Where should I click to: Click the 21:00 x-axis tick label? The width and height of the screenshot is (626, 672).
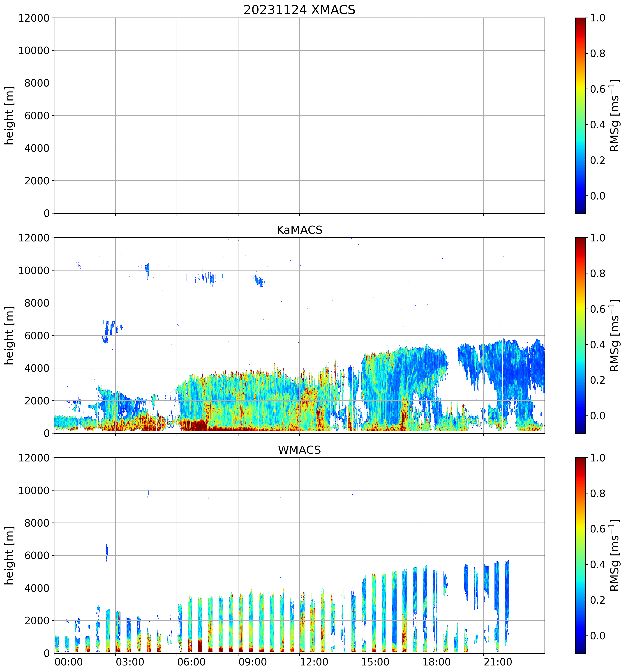(x=498, y=662)
